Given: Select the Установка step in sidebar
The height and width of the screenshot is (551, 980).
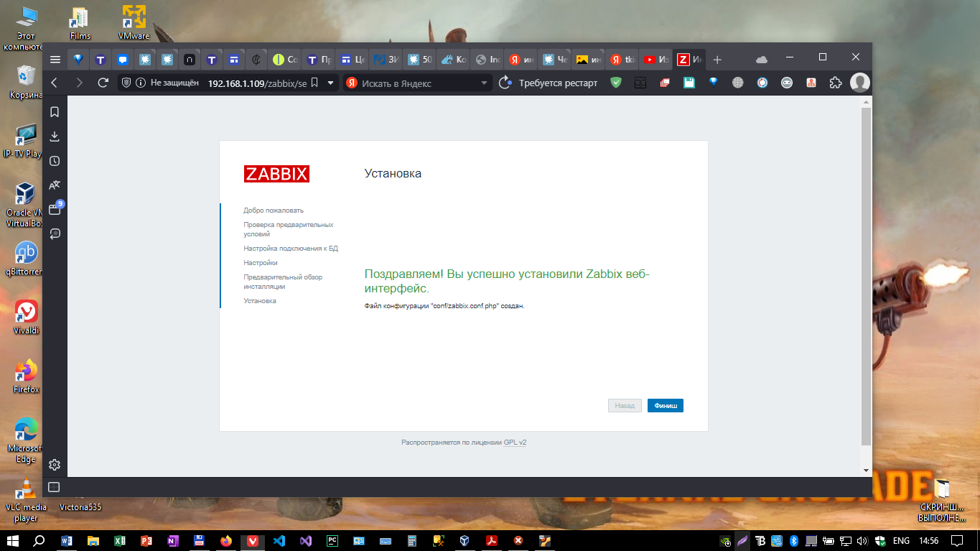Looking at the screenshot, I should click(x=260, y=301).
